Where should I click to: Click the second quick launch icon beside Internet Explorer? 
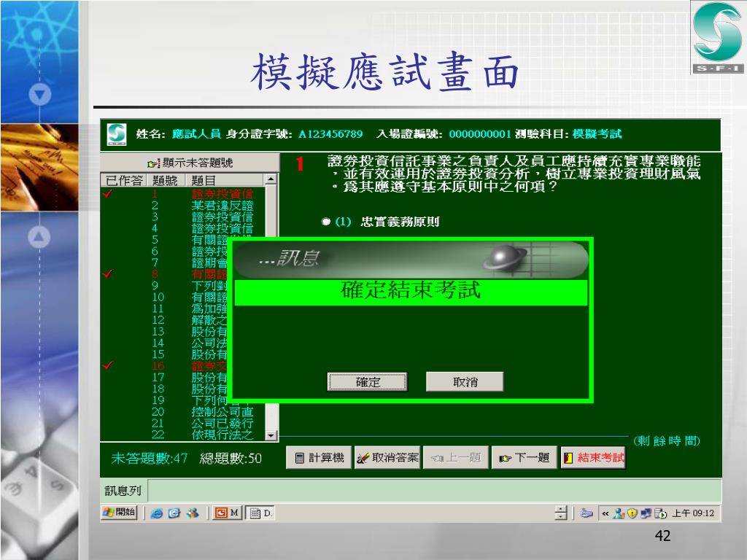(x=174, y=513)
